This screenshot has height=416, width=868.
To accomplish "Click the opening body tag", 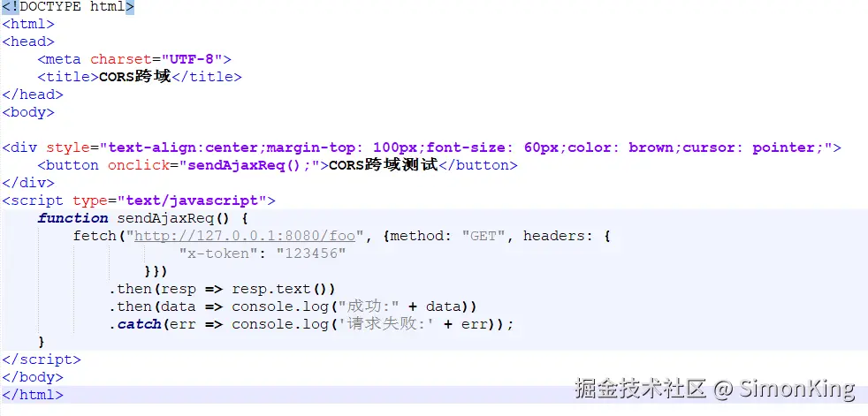I will click(x=28, y=112).
